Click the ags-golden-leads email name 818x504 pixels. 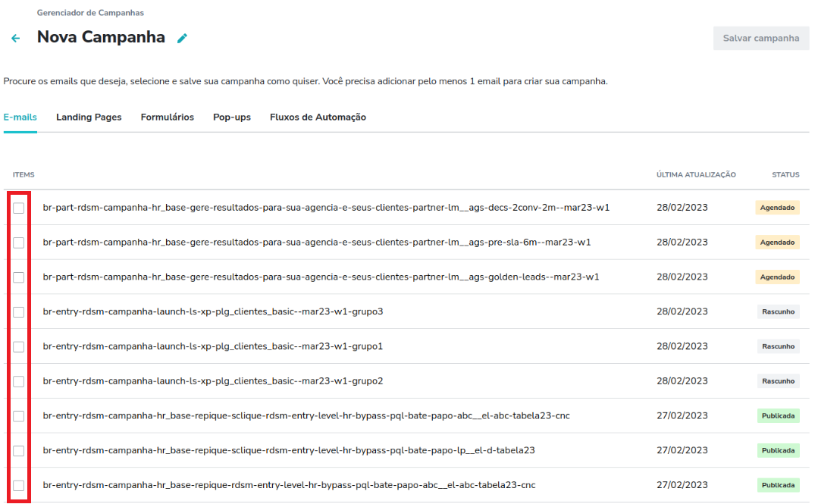[x=321, y=277]
